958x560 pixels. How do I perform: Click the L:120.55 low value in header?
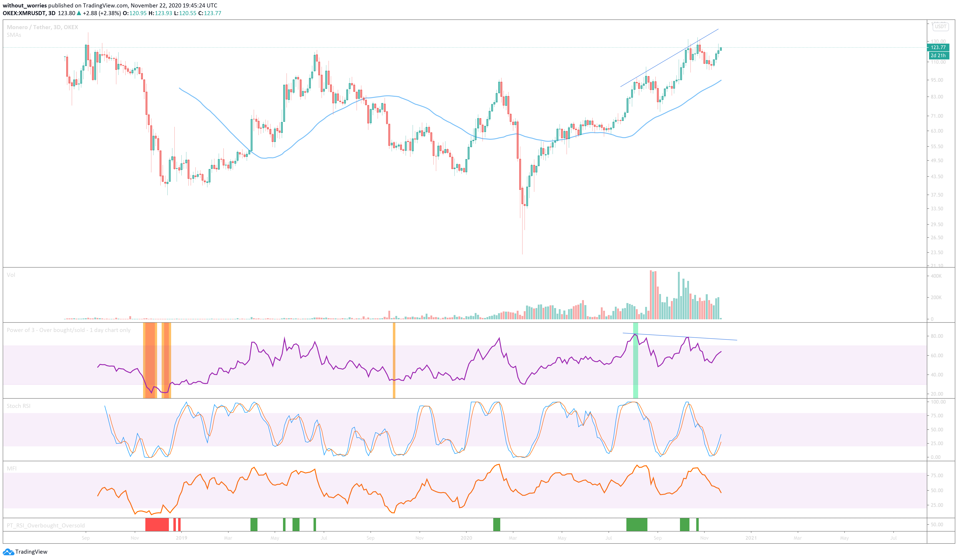pyautogui.click(x=186, y=13)
